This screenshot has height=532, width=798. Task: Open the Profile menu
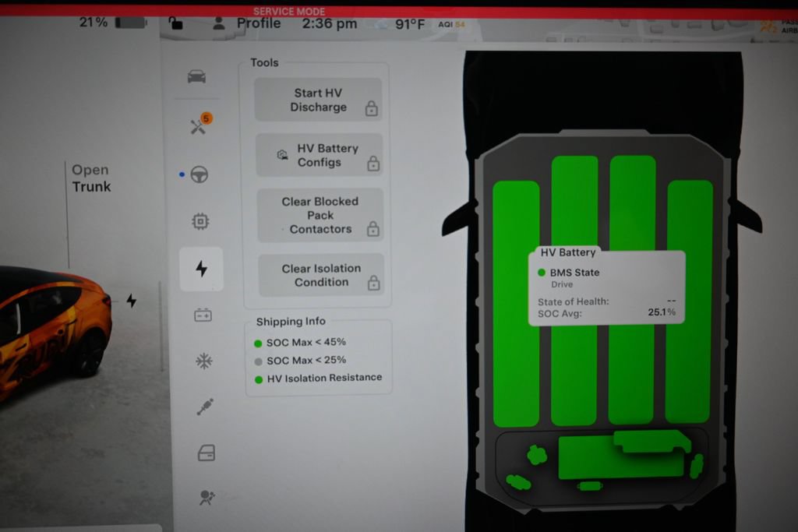(259, 23)
